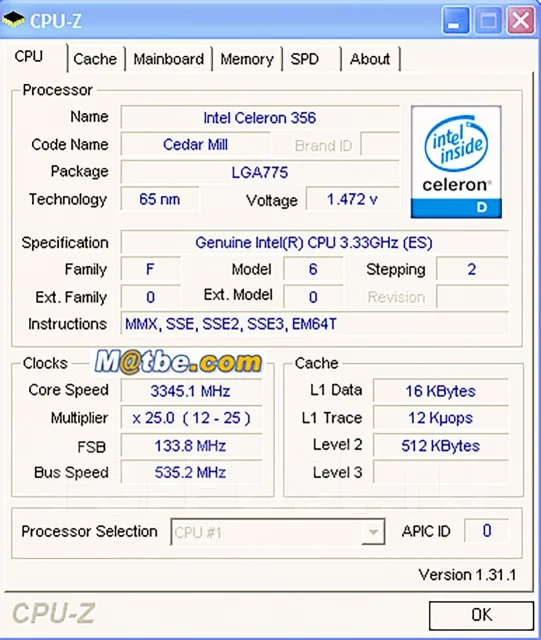Click the FSB value '133.8 MHz'
The width and height of the screenshot is (541, 640).
(x=191, y=445)
